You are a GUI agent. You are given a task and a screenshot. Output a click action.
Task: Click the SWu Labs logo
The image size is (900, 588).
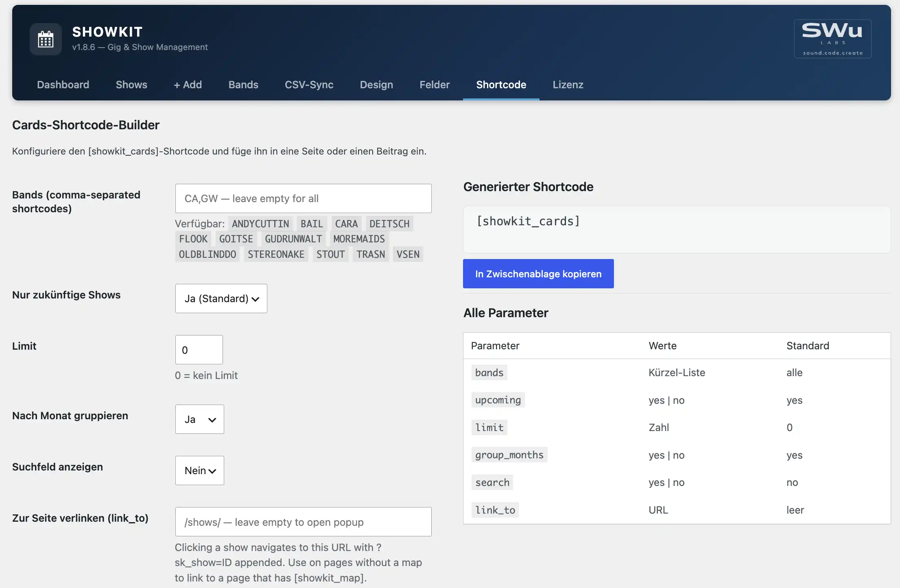tap(832, 39)
